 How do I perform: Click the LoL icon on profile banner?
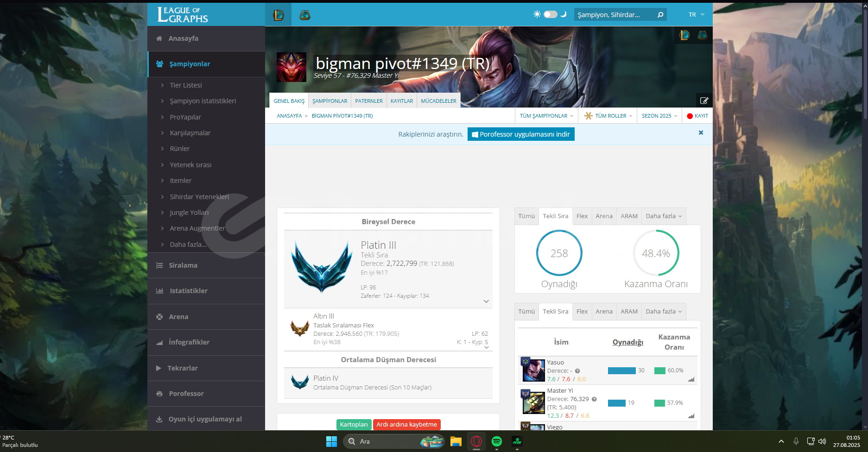point(684,35)
